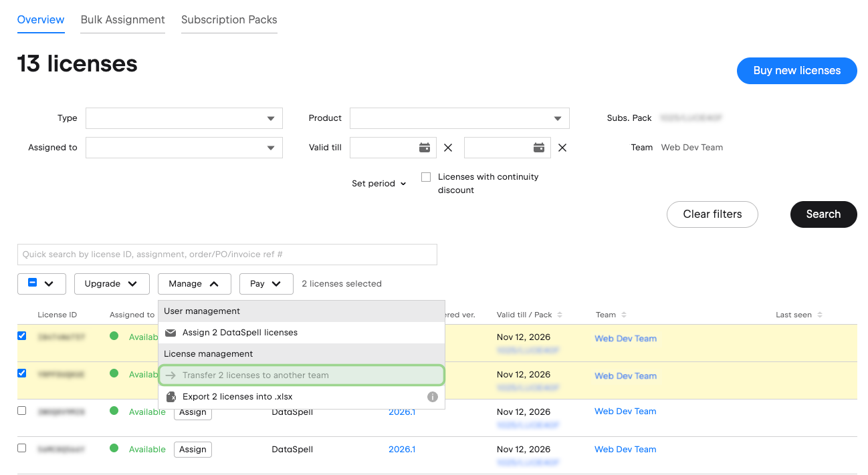Image resolution: width=868 pixels, height=475 pixels.
Task: Click Assign button in third license row
Action: click(193, 412)
